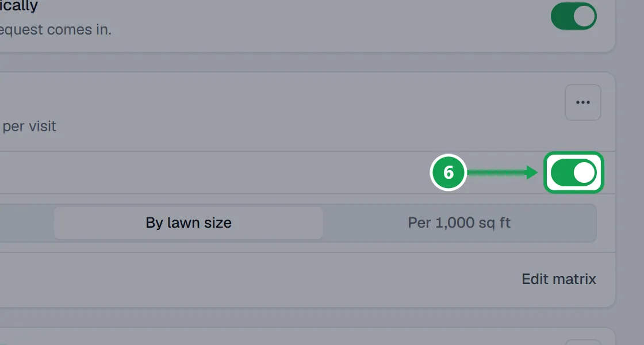Viewport: 644px width, 345px height.
Task: Click the partially visible button in bottom card
Action: coord(583,343)
